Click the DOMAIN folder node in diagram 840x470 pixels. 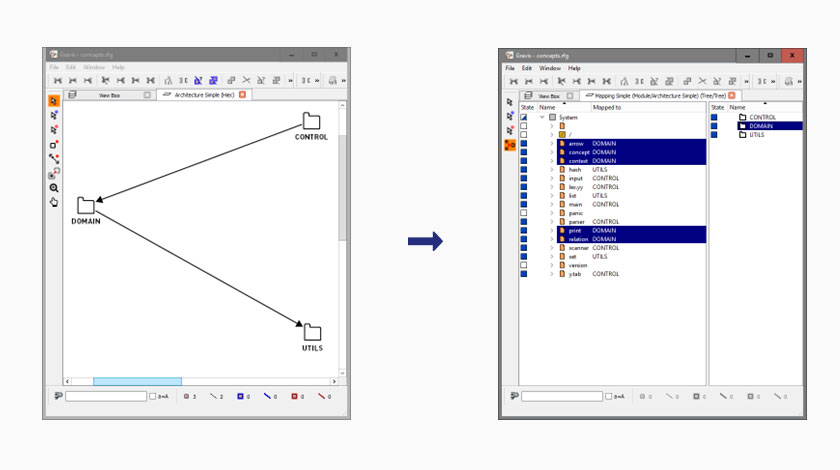click(86, 205)
